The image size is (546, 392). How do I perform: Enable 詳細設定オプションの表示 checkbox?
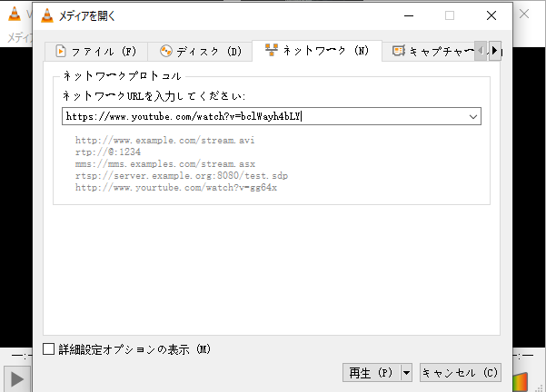(48, 348)
